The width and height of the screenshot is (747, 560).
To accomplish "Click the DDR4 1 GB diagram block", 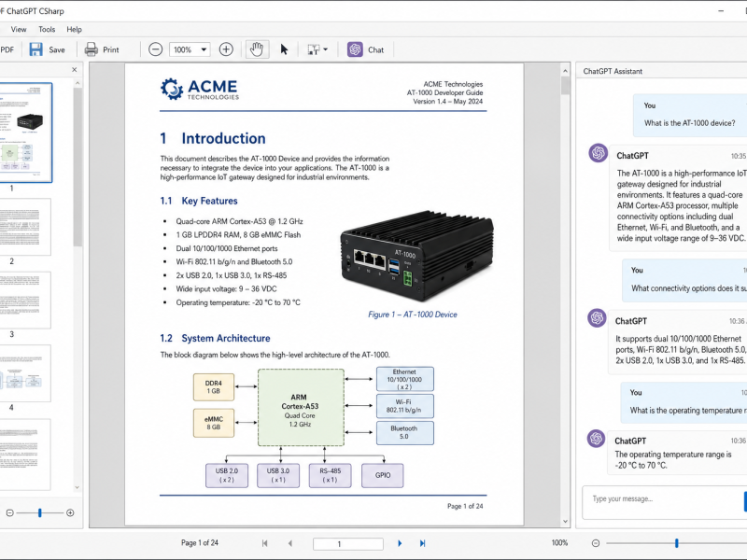I will click(214, 387).
